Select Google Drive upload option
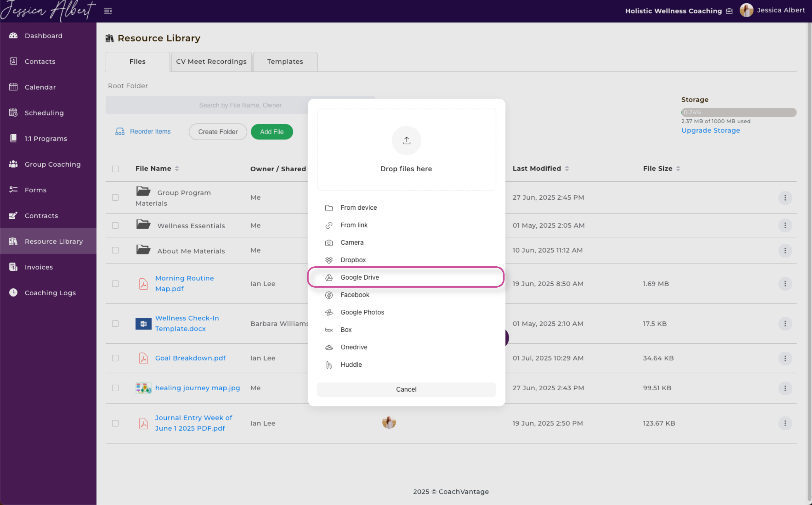This screenshot has height=505, width=812. pos(360,277)
